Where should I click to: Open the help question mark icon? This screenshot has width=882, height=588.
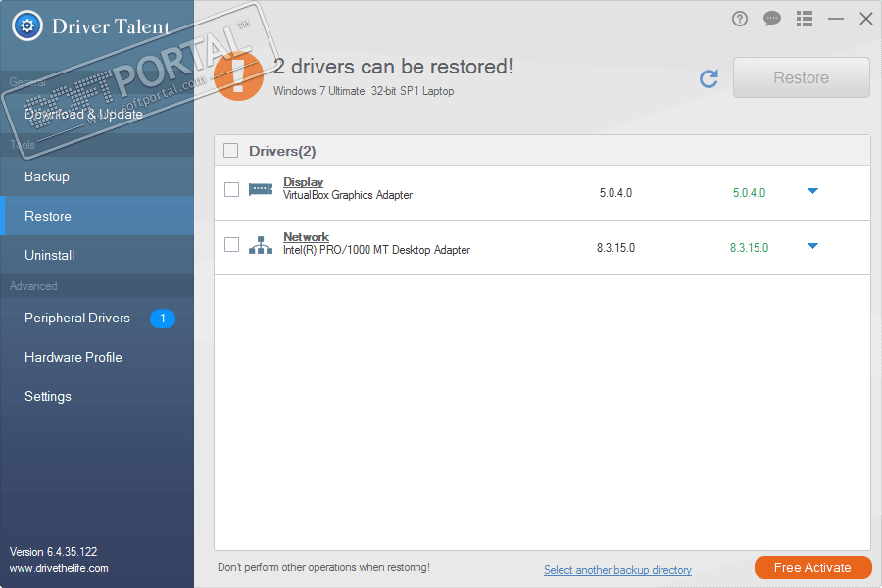(740, 20)
